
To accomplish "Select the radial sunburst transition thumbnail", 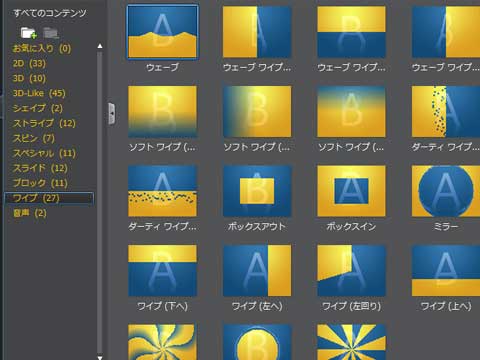I will click(x=351, y=342).
